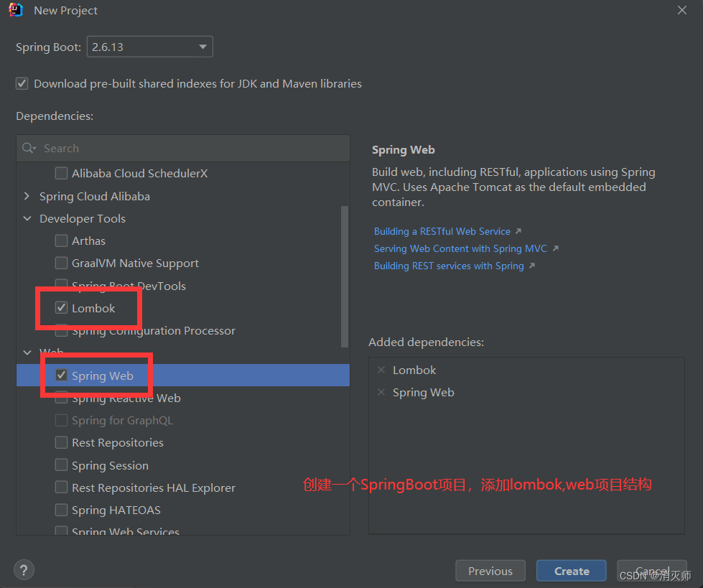This screenshot has width=703, height=588.
Task: Click the IntelliJ IDEA logo icon
Action: click(x=16, y=10)
